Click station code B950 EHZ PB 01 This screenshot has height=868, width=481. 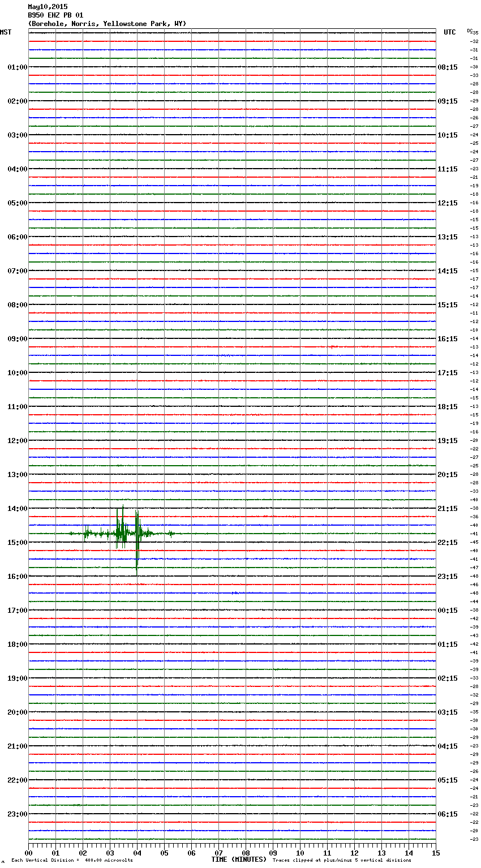[55, 15]
